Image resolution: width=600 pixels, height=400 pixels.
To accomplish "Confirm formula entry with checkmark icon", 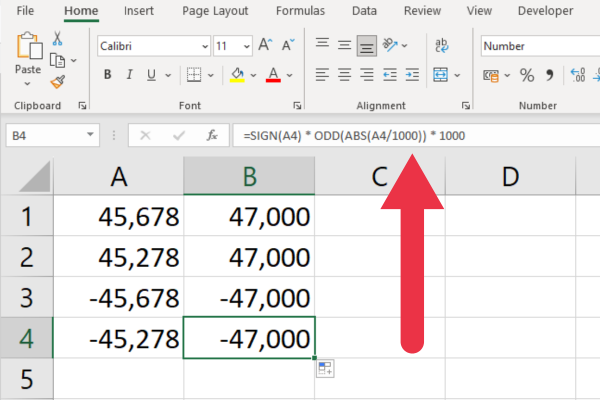I will coord(179,135).
